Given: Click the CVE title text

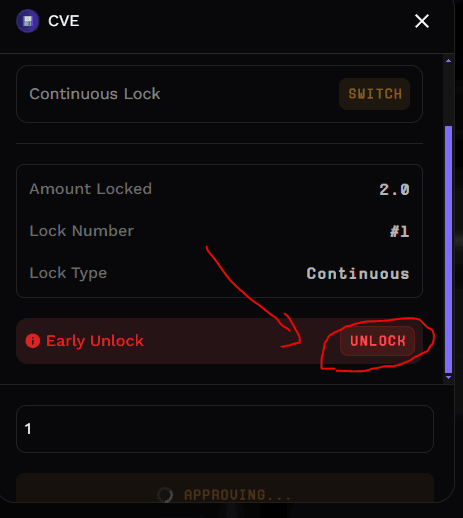Looking at the screenshot, I should point(63,21).
